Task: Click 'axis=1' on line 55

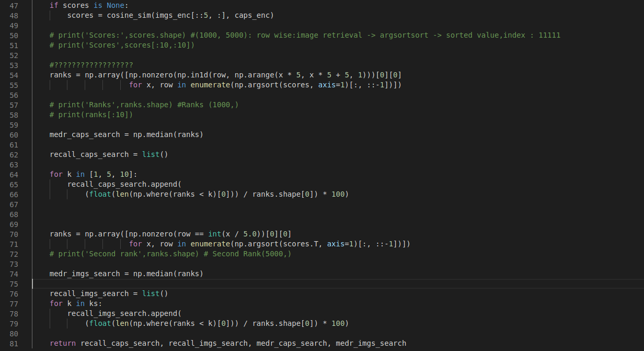Action: 331,85
